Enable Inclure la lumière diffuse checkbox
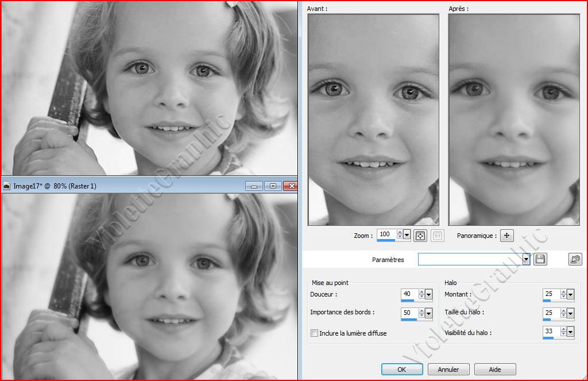The width and height of the screenshot is (588, 381). click(x=314, y=333)
